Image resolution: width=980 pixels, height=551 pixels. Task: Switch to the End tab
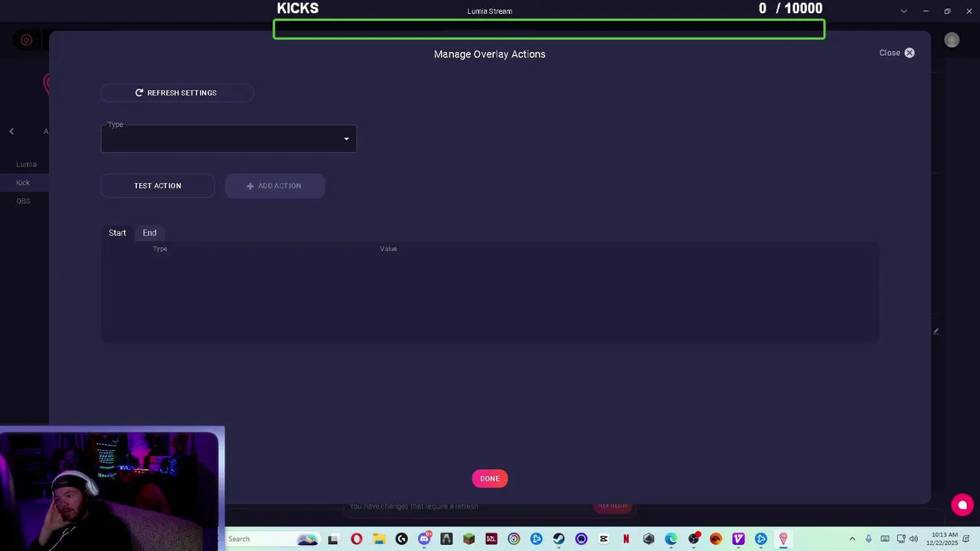(x=149, y=233)
